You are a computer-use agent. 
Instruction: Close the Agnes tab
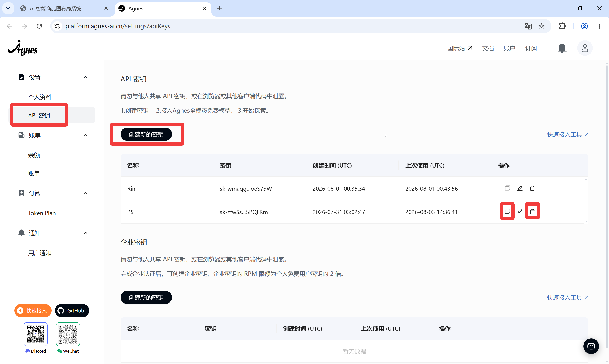205,8
